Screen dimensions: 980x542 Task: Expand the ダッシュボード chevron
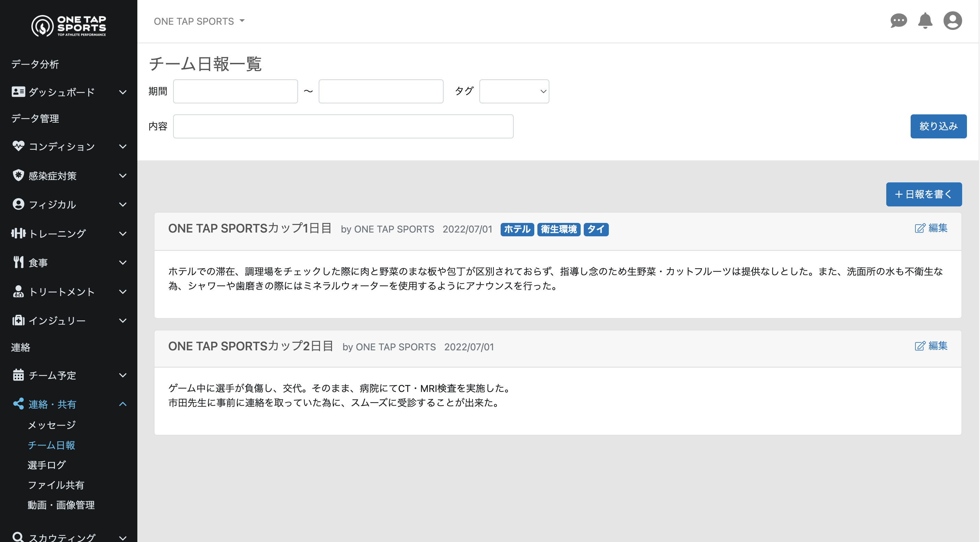(123, 92)
